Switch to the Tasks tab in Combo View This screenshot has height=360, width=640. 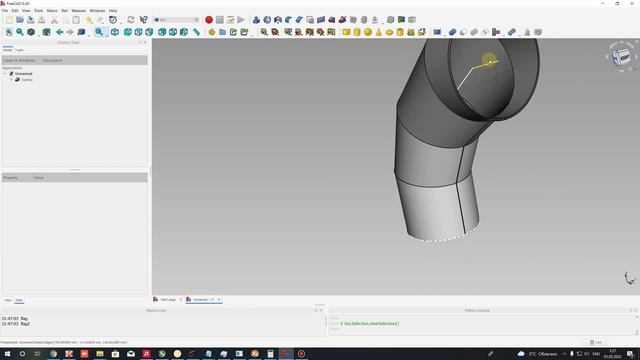point(19,50)
